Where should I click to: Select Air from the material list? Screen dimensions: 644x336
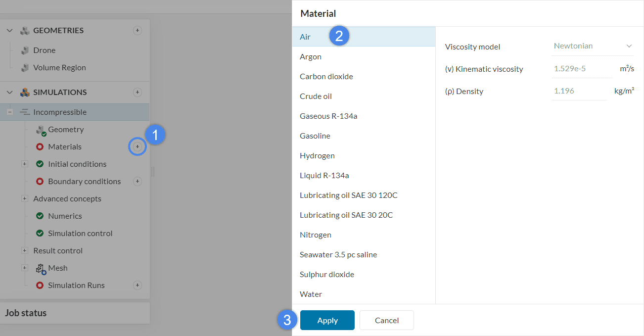tap(305, 37)
